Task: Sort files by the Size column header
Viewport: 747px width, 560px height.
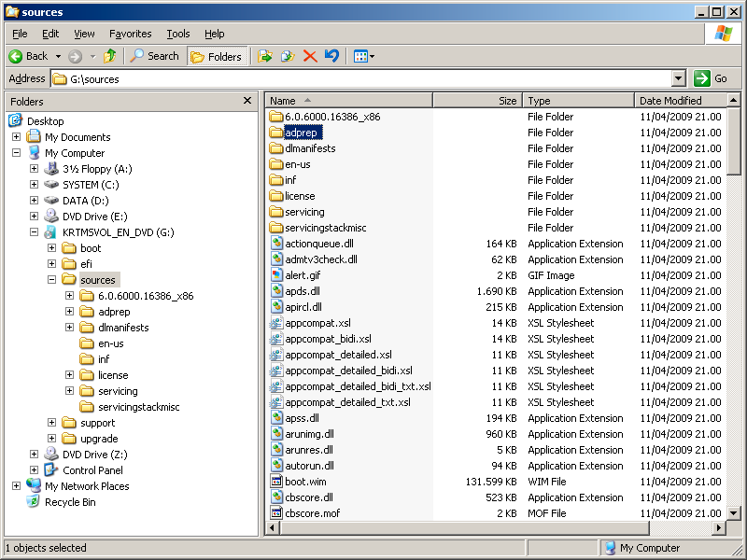Action: pyautogui.click(x=478, y=101)
